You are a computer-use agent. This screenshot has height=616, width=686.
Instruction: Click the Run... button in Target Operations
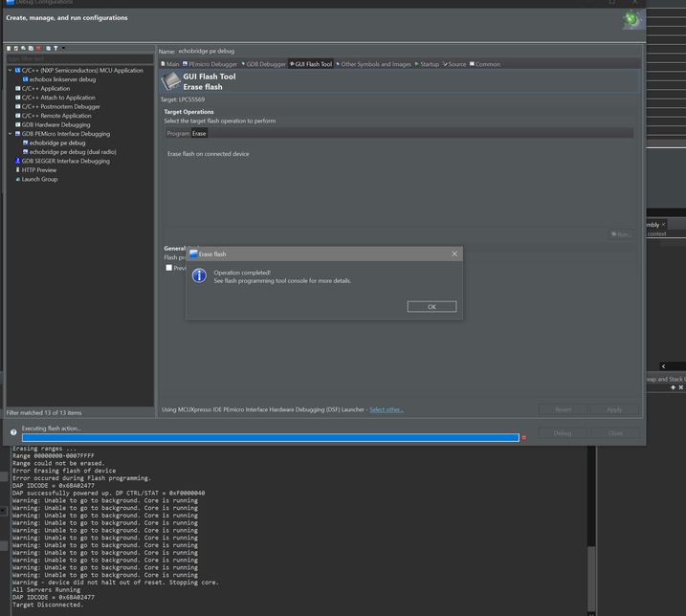click(x=621, y=234)
